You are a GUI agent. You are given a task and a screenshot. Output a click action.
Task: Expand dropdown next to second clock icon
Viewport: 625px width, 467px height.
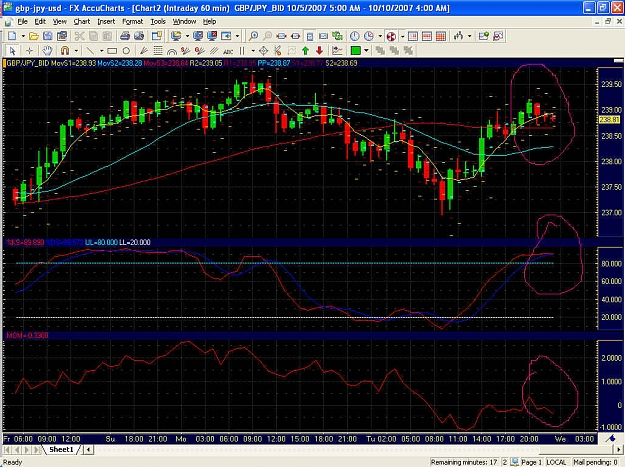tap(380, 36)
